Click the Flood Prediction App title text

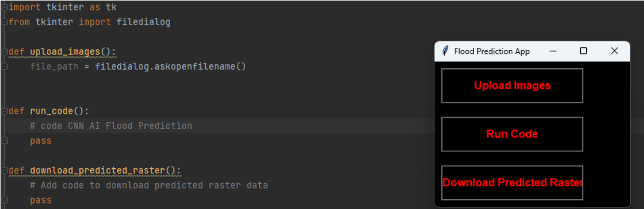coord(492,51)
